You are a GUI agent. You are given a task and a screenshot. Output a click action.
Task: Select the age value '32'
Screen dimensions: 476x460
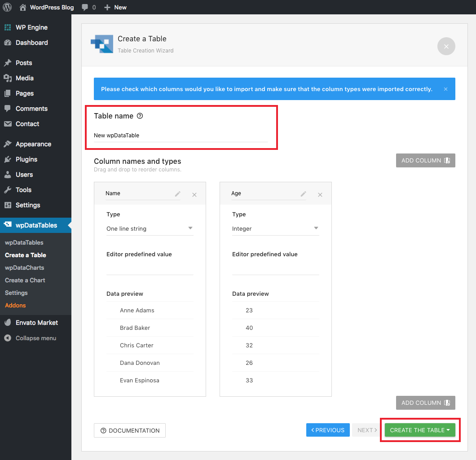click(x=249, y=345)
